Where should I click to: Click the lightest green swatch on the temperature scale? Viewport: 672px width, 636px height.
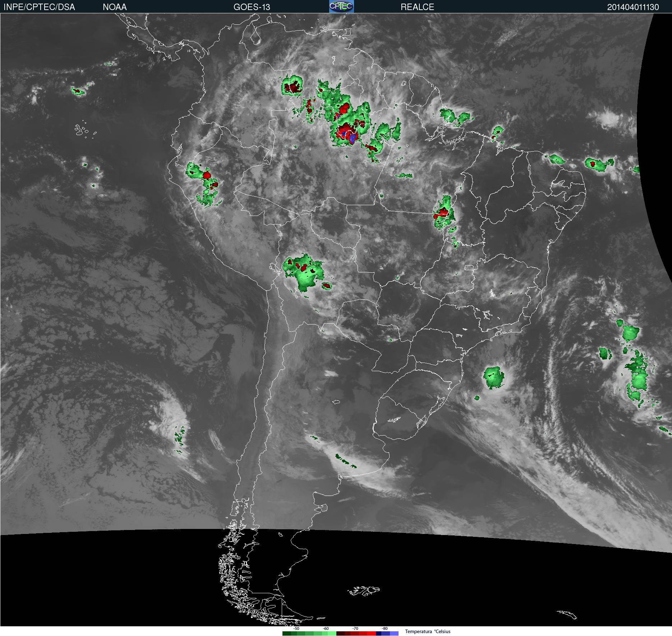point(332,633)
